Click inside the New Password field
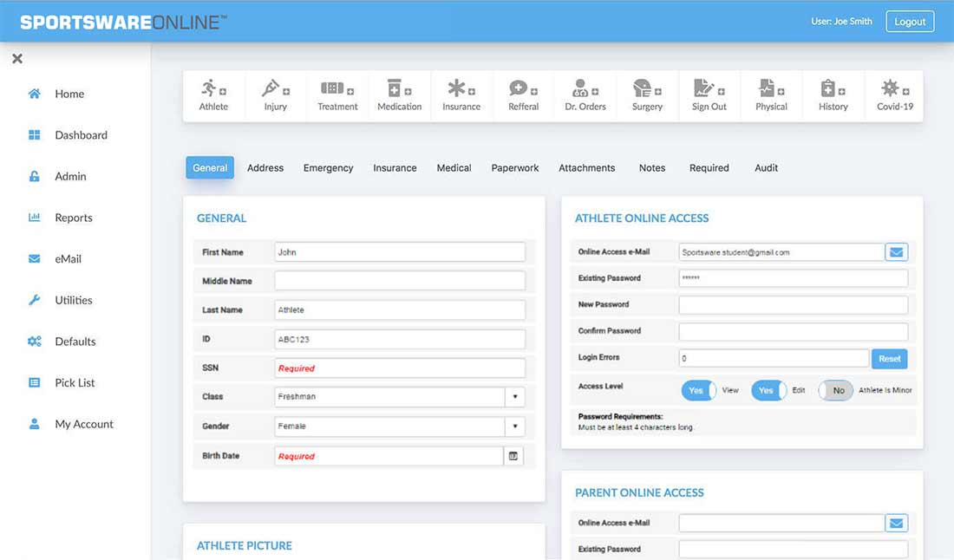The image size is (954, 560). tap(794, 304)
